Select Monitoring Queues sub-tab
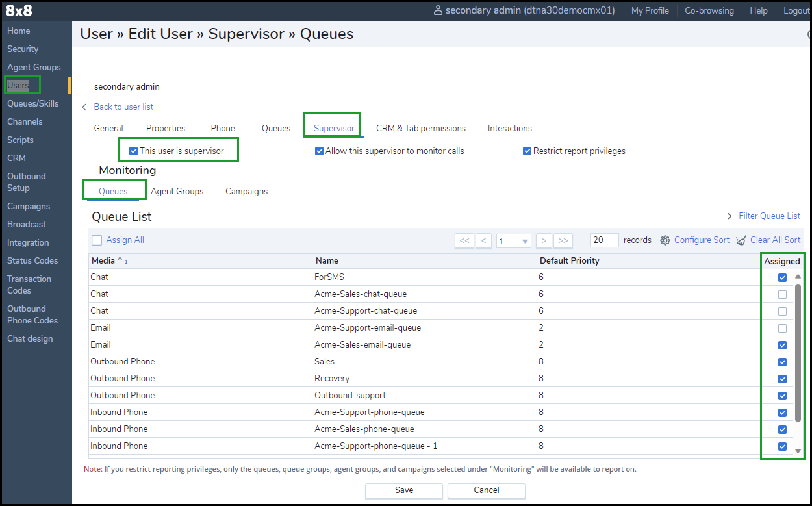This screenshot has height=506, width=812. [113, 191]
